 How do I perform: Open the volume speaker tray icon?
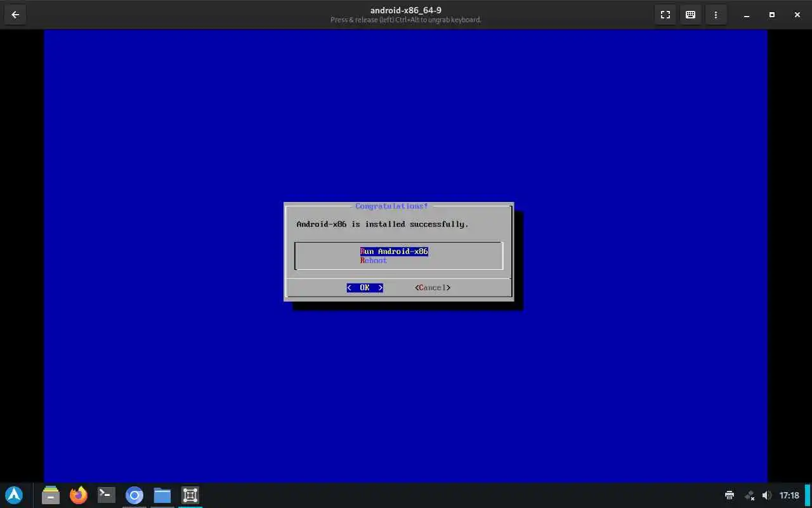click(x=767, y=495)
